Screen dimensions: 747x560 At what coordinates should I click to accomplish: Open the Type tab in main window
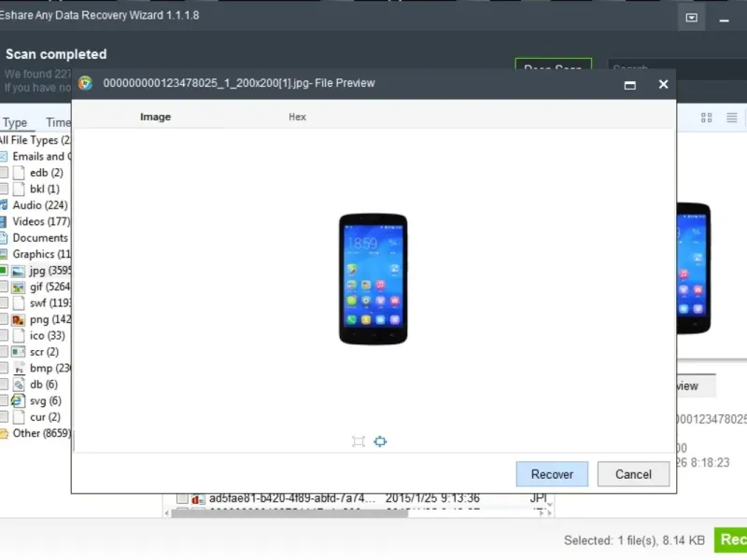(15, 122)
